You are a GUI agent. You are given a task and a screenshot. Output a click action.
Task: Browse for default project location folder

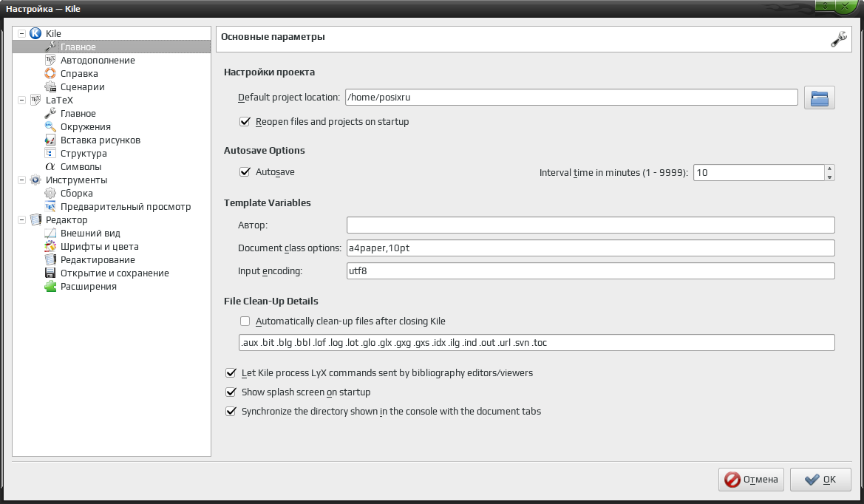820,98
